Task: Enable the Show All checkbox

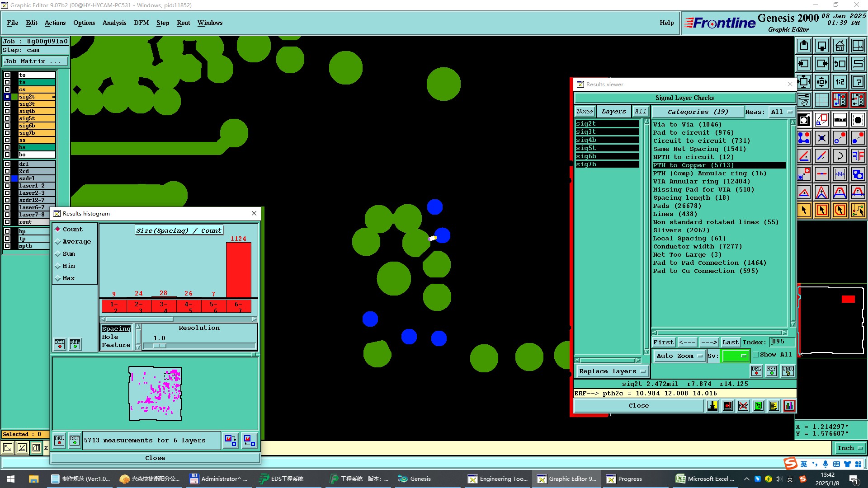Action: coord(755,355)
